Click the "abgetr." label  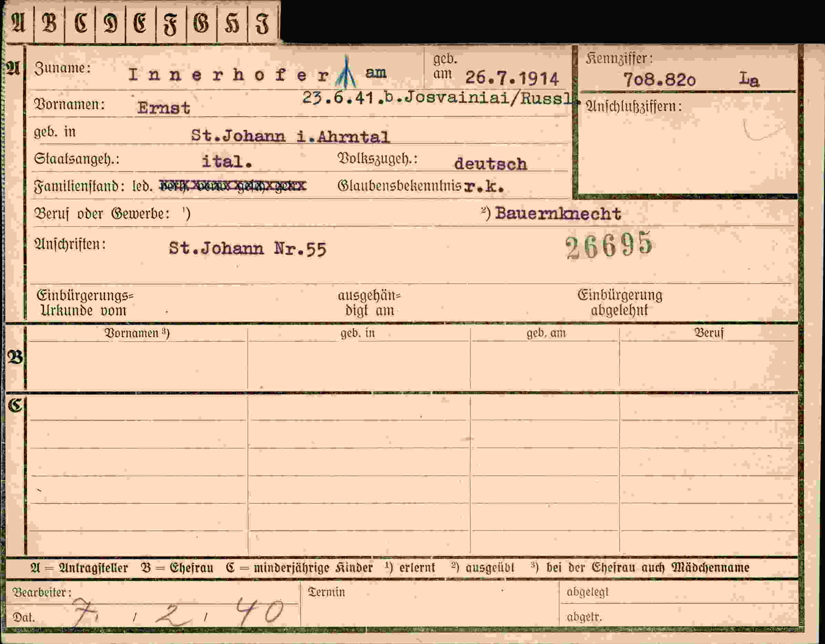[584, 617]
